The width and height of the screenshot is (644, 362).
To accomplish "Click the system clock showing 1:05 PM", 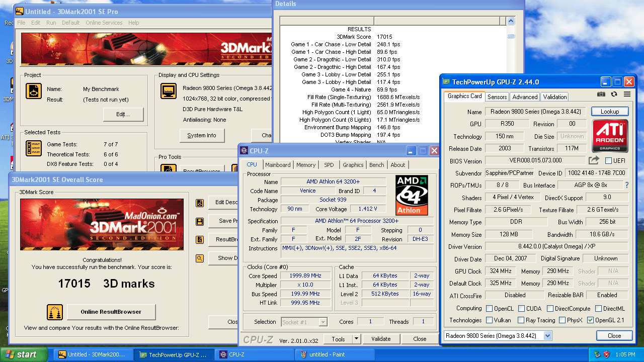I will (625, 354).
